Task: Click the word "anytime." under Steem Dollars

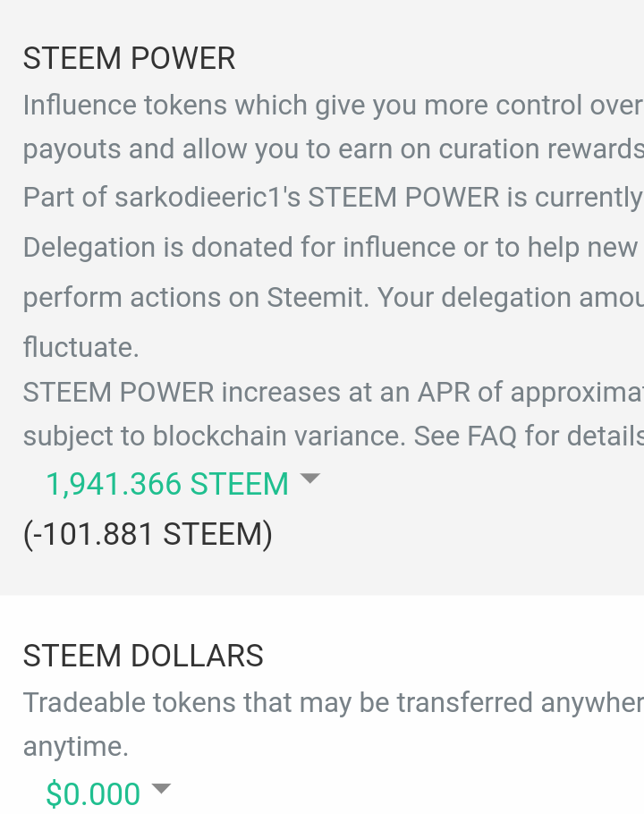Action: pyautogui.click(x=75, y=747)
